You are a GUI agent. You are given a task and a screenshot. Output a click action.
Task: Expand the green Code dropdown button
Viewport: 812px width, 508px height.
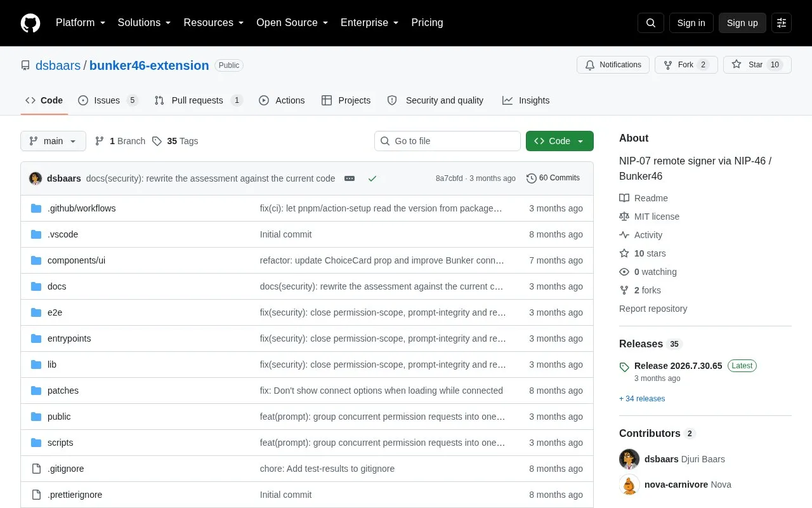[560, 141]
